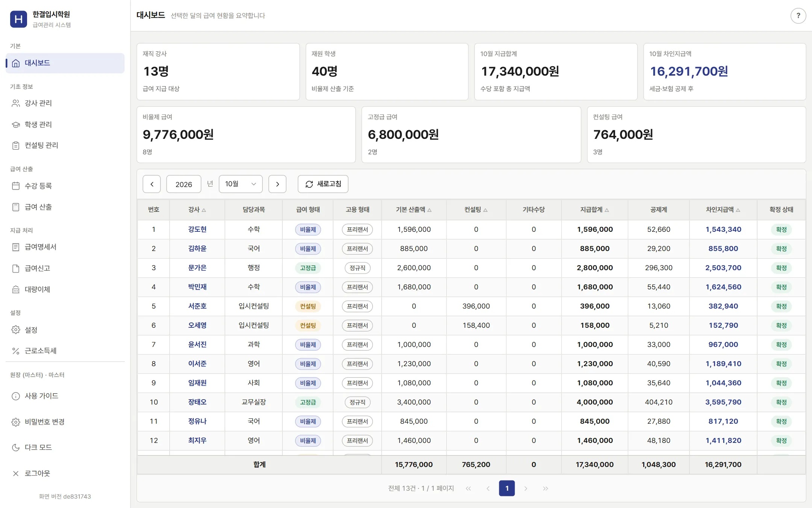The image size is (812, 508).
Task: Open 강사 관리 menu item
Action: click(65, 103)
